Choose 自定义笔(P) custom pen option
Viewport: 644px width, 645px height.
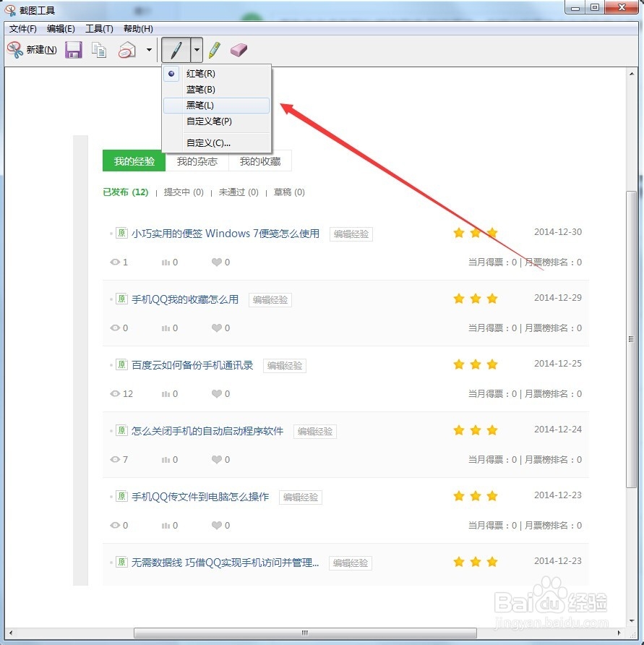point(217,121)
